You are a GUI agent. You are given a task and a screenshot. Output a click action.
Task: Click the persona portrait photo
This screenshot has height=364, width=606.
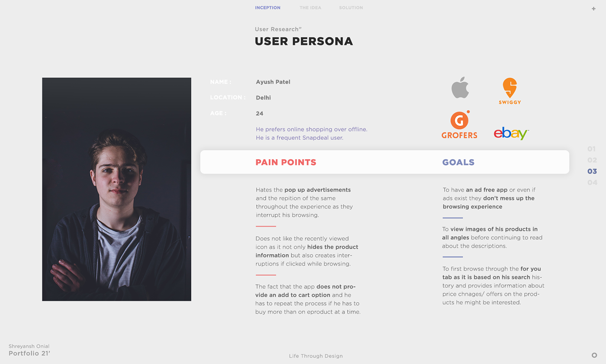(x=116, y=189)
